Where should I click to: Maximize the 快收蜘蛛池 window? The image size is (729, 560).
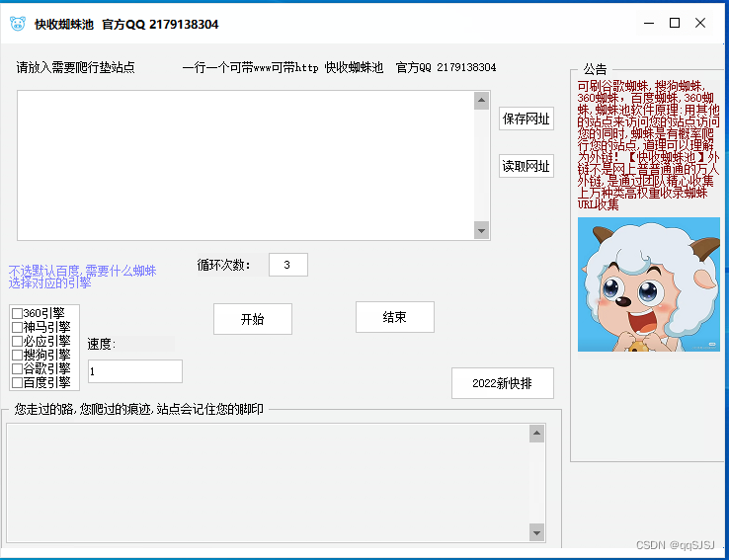tap(675, 23)
